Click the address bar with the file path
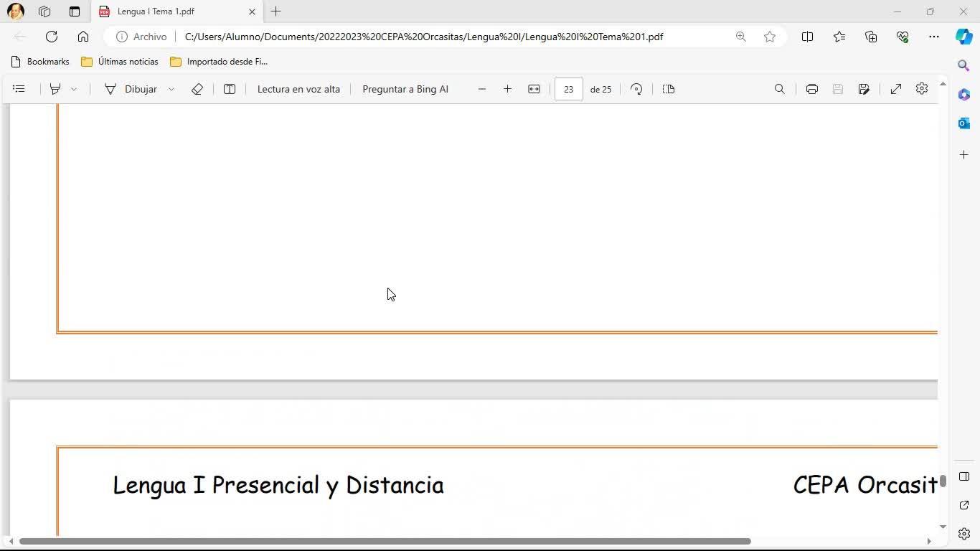 (x=424, y=37)
